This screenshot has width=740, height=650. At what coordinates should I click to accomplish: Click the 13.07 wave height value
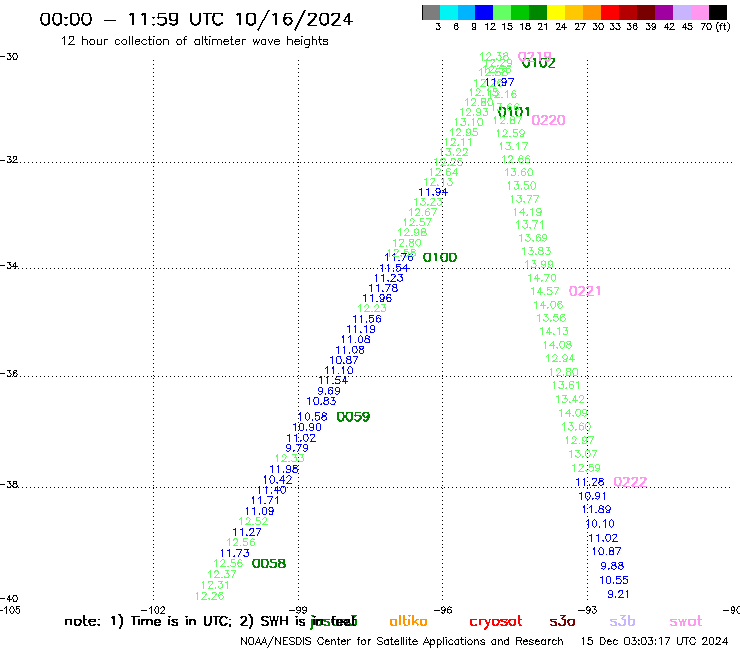583,454
